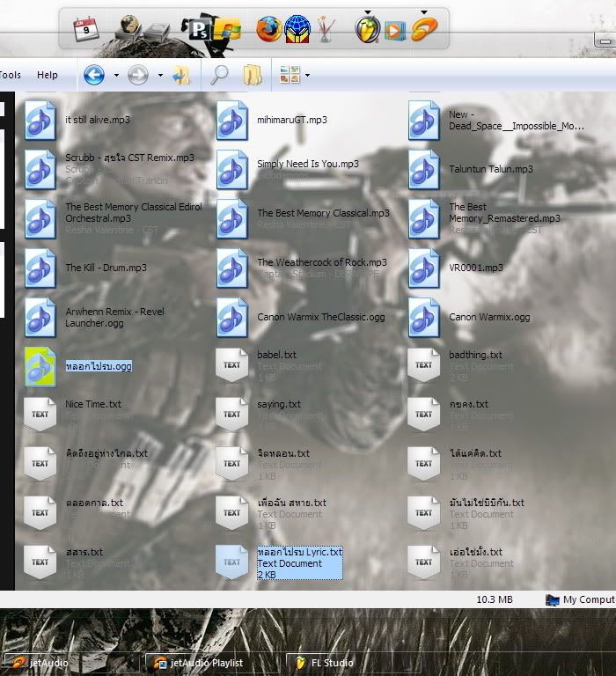The width and height of the screenshot is (616, 676).
Task: Launch Firefox from the dock
Action: [268, 29]
